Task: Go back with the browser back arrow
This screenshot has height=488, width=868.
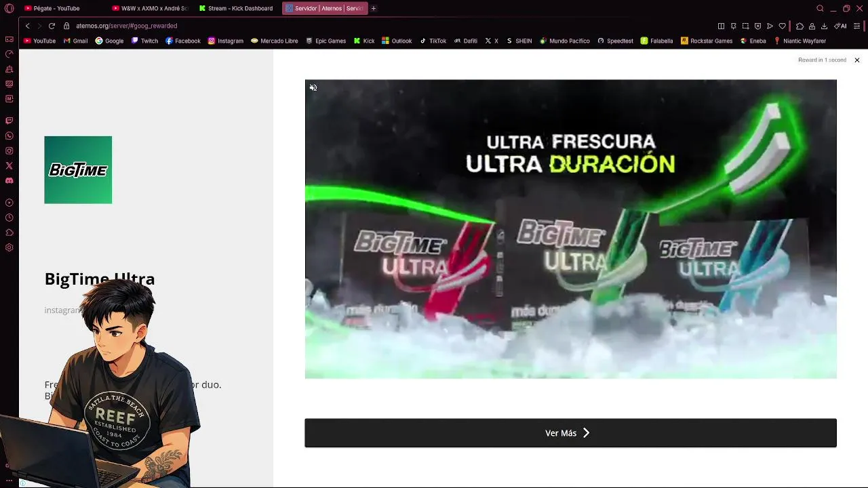Action: click(28, 26)
